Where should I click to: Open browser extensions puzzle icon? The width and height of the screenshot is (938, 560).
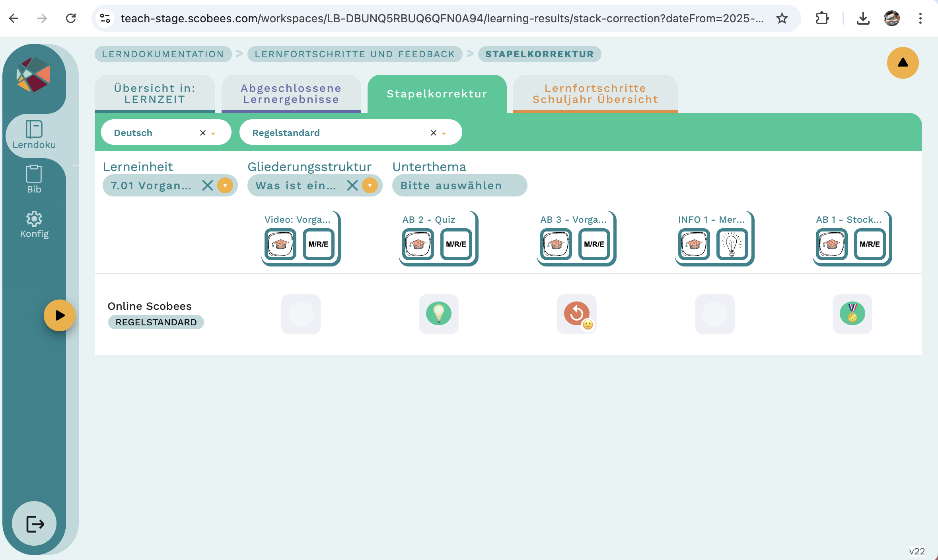822,18
